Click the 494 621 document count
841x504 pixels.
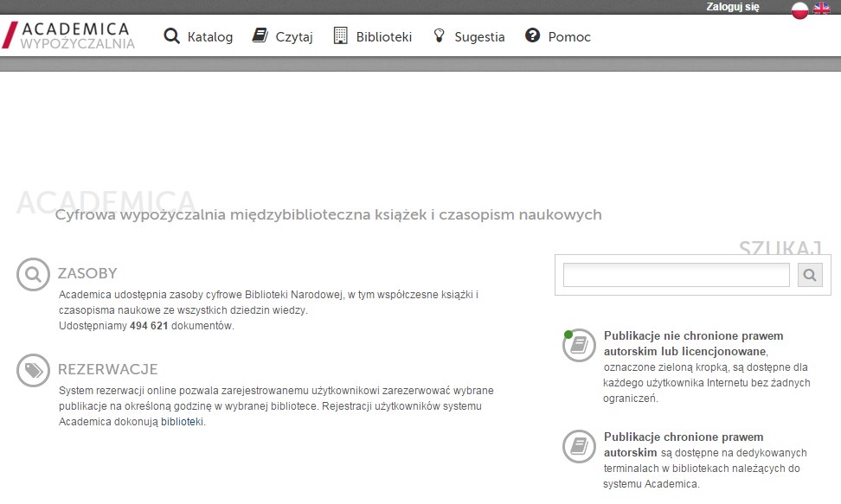[x=149, y=326]
